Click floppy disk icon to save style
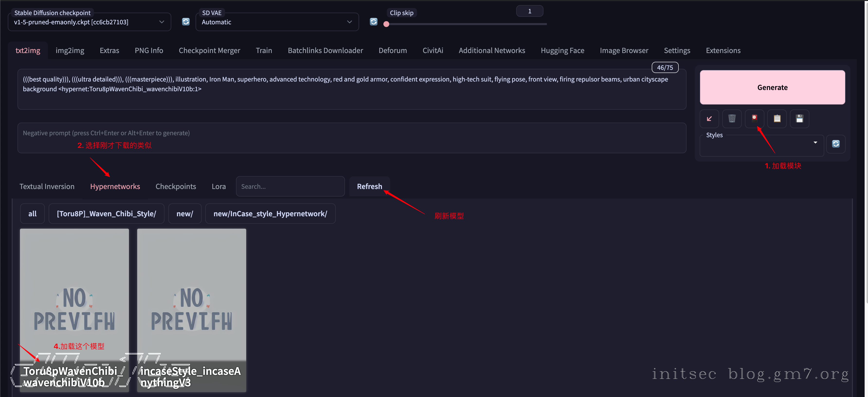This screenshot has width=868, height=397. point(799,119)
